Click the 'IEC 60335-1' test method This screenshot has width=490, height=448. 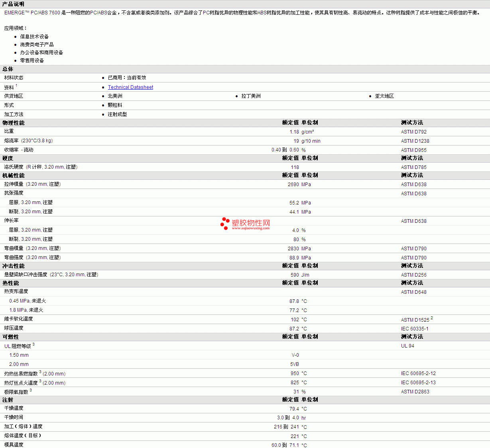coord(415,329)
